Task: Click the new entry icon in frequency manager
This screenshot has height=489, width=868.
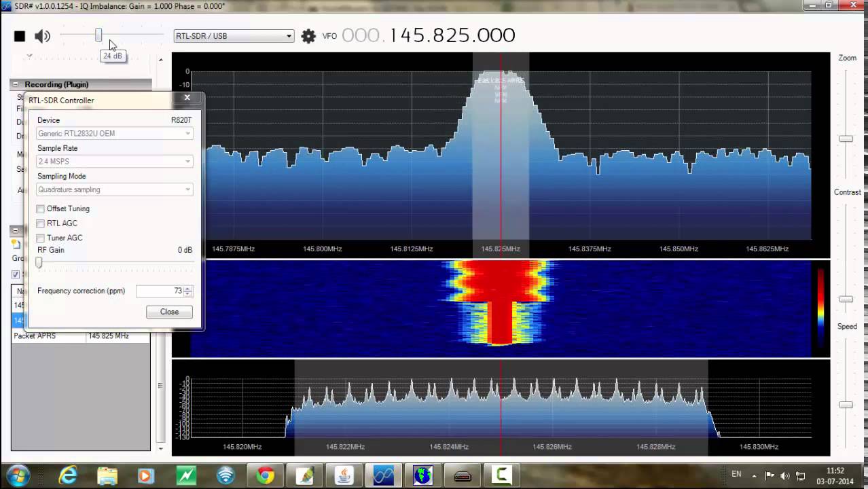Action: click(16, 244)
